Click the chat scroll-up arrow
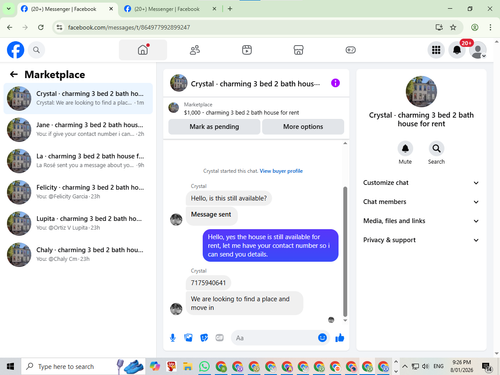 (345, 143)
